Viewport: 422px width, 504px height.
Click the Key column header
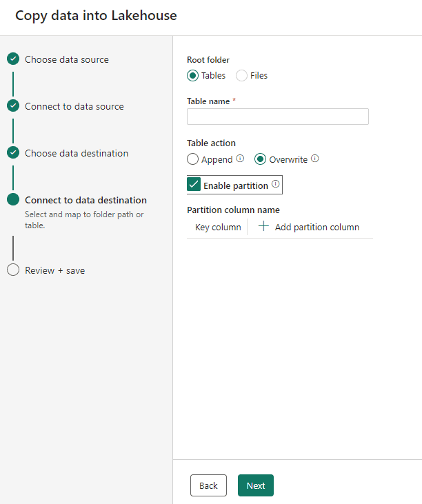click(x=218, y=227)
